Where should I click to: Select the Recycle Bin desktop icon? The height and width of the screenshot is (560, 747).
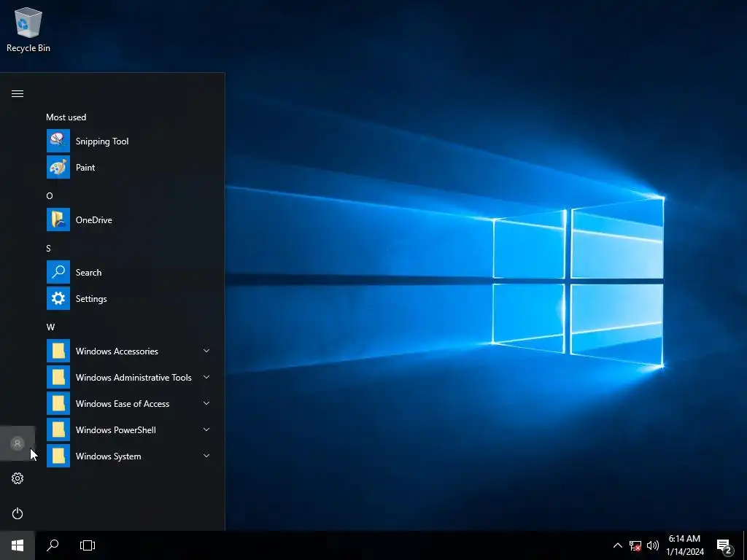click(x=28, y=30)
